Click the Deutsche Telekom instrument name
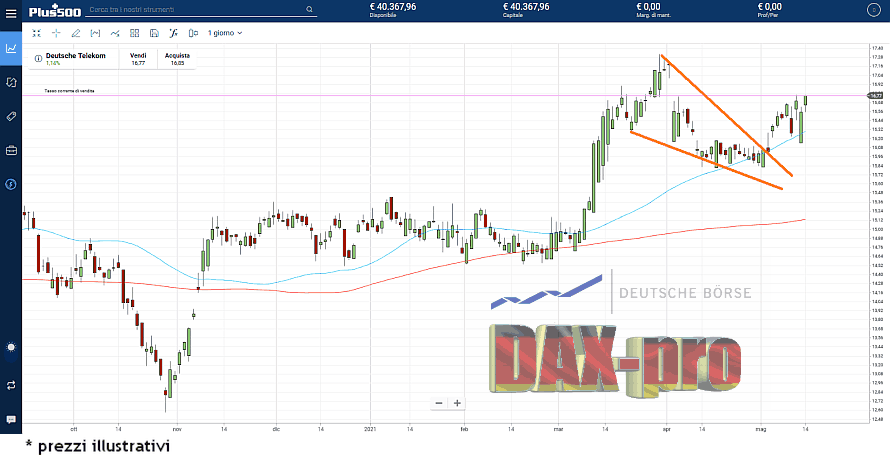The height and width of the screenshot is (456, 890). [75, 56]
